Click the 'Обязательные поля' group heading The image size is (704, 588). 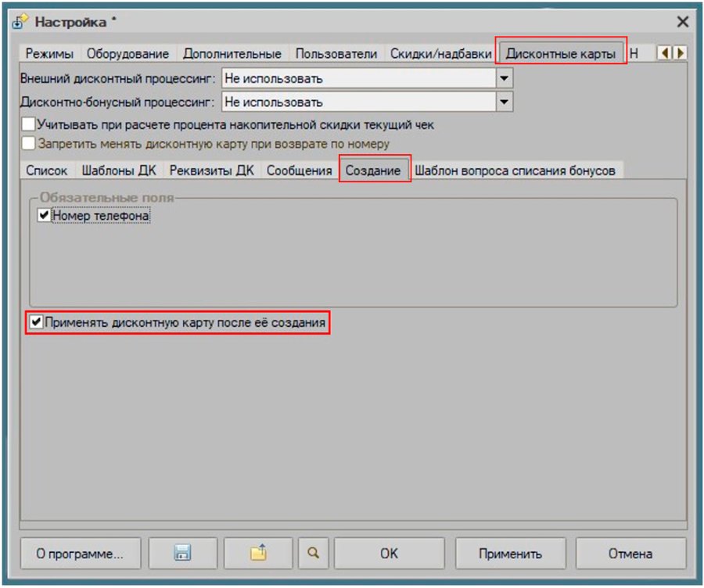pyautogui.click(x=107, y=198)
